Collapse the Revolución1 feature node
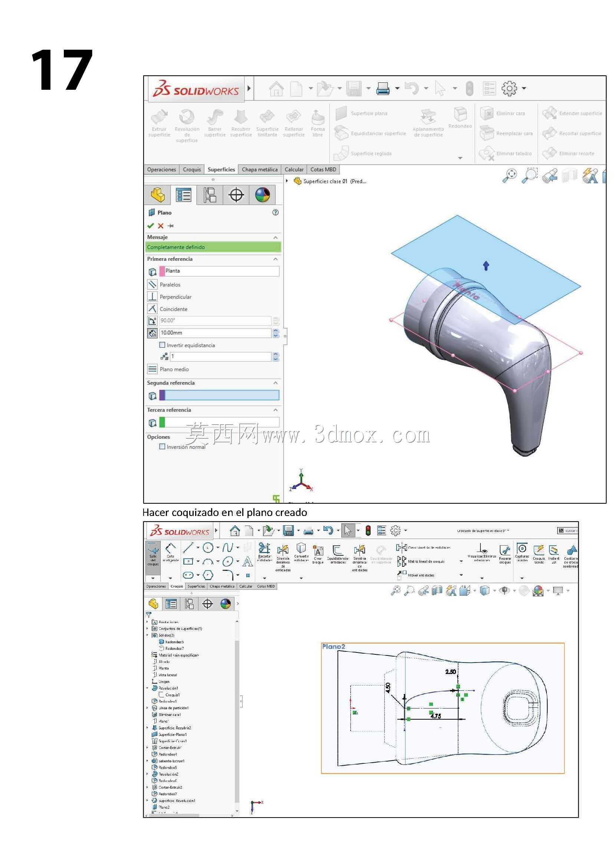This screenshot has width=614, height=868. [147, 688]
